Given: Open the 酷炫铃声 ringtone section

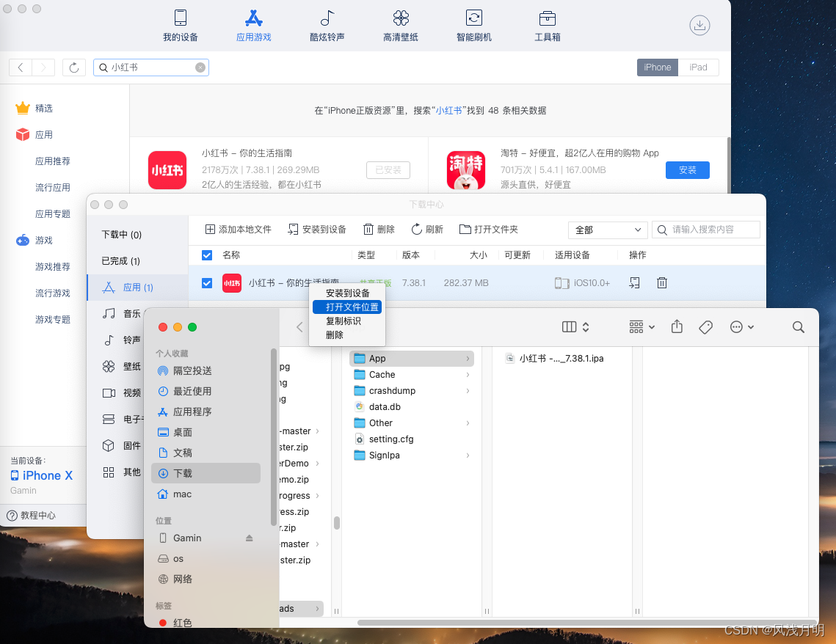Looking at the screenshot, I should click(x=327, y=25).
